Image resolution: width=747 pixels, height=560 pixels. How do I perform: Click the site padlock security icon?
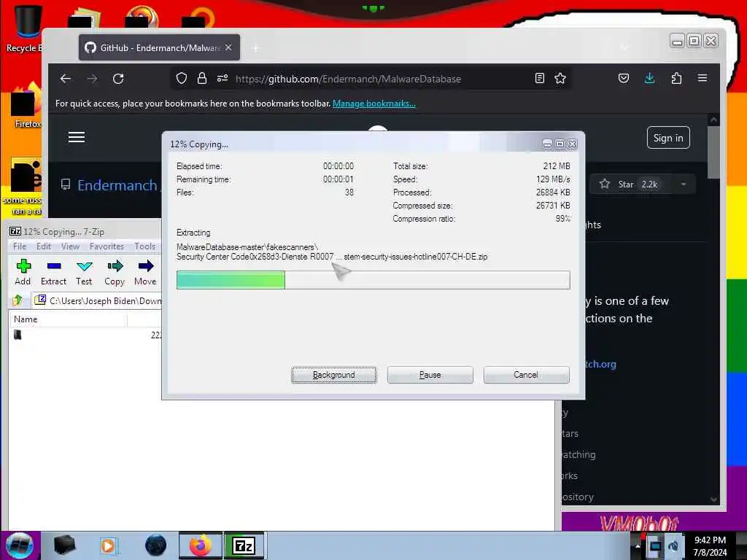202,79
